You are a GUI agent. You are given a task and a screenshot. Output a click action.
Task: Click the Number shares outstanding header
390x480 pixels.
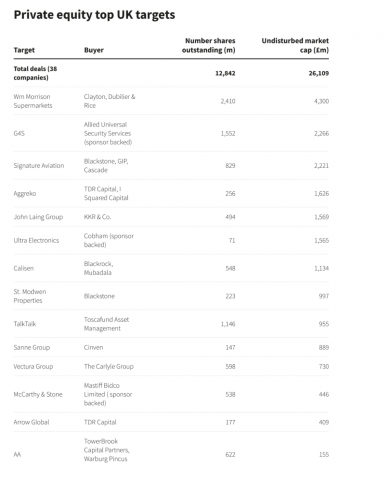coord(208,45)
